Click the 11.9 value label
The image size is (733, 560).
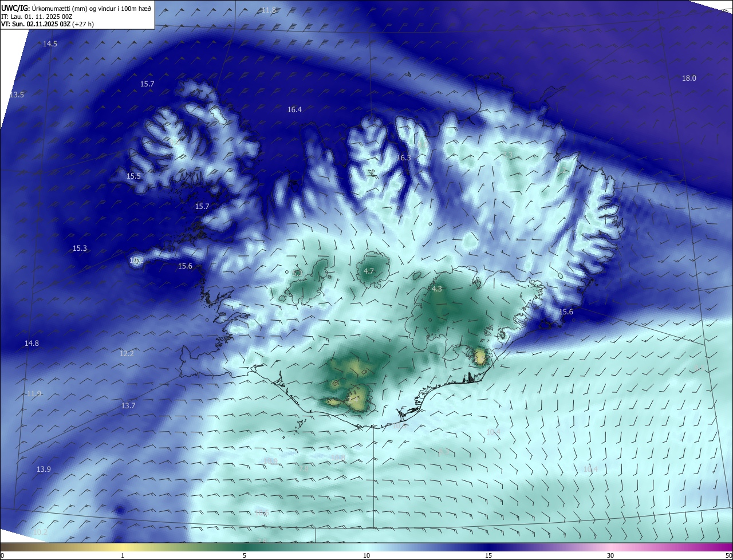coord(34,394)
